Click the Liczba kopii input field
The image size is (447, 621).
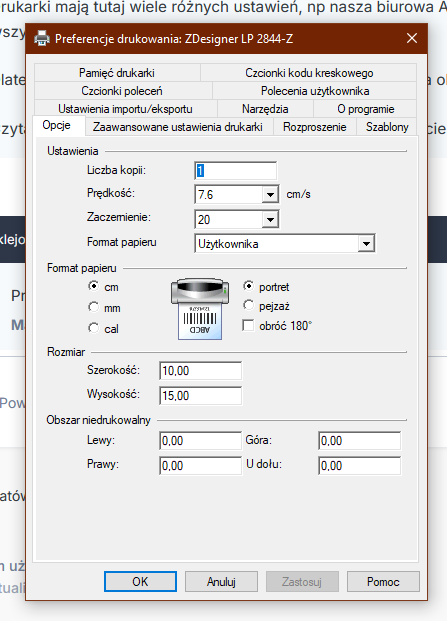[236, 171]
